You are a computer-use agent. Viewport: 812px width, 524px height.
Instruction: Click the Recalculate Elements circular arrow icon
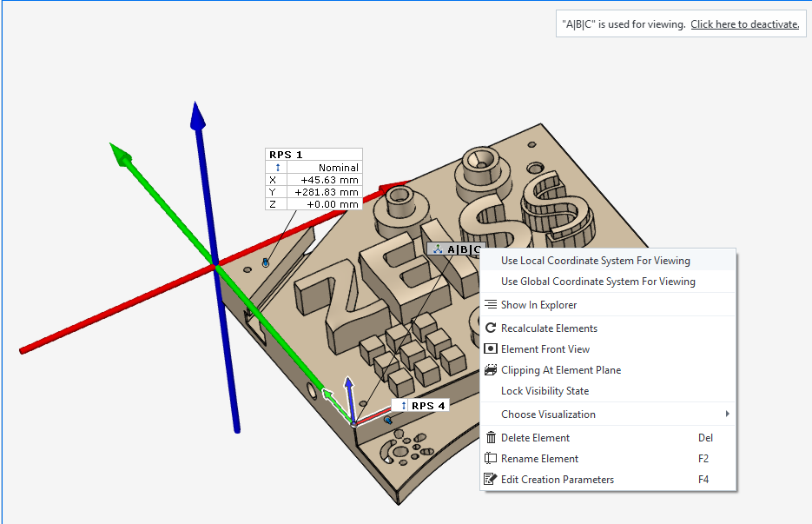[492, 328]
